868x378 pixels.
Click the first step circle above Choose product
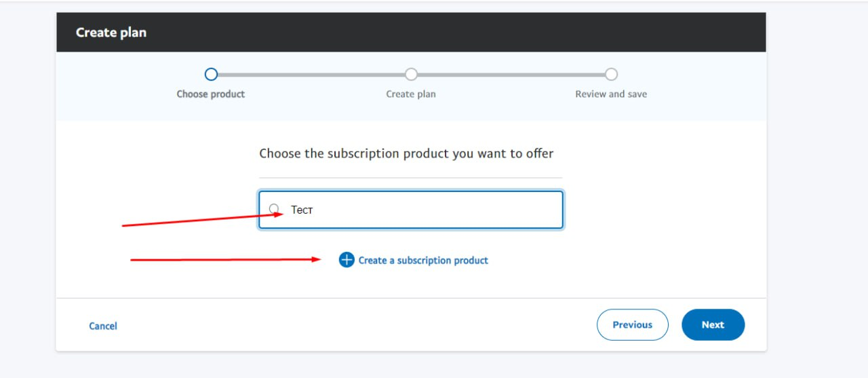[x=211, y=74]
